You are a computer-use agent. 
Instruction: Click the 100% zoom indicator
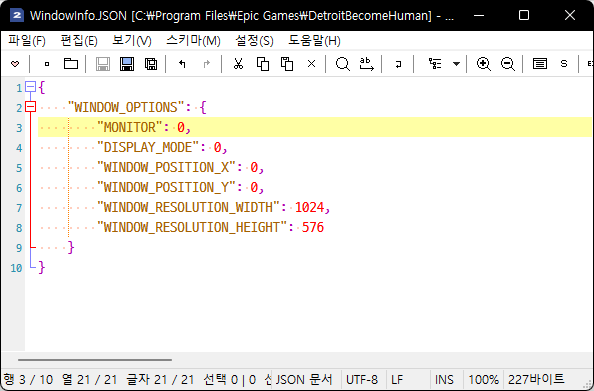coord(483,379)
